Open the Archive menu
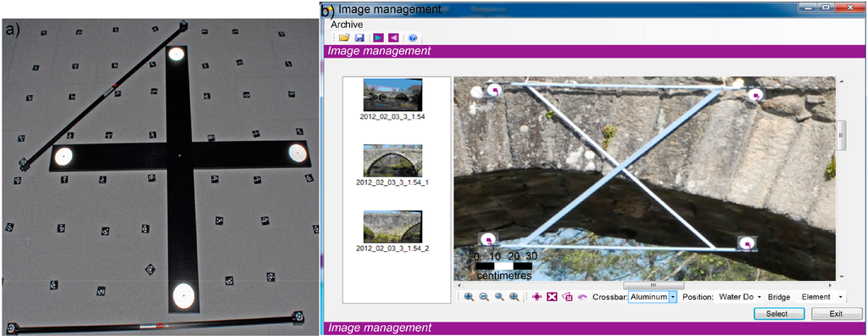 (347, 25)
